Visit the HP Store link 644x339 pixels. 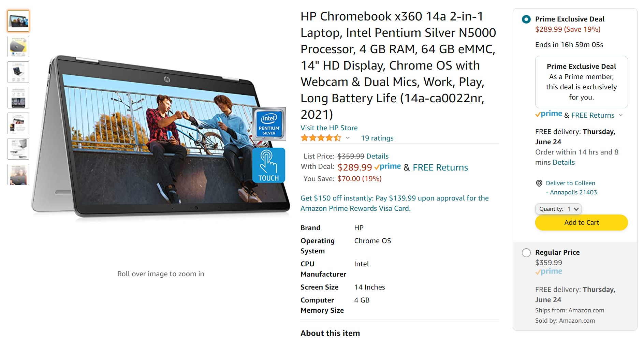tap(329, 128)
